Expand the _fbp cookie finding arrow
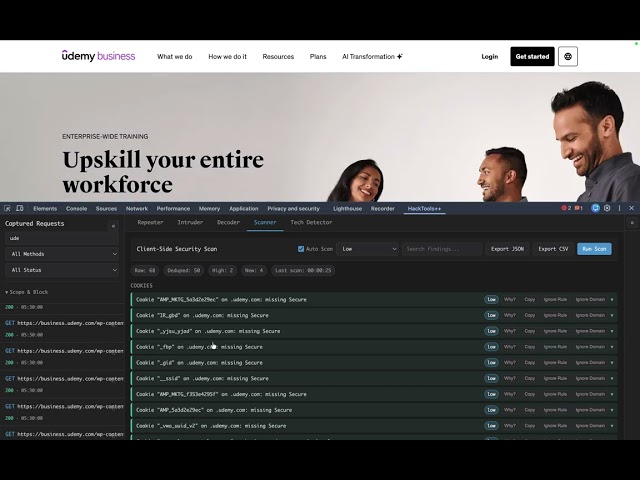Screen dimensions: 640x480 click(612, 347)
